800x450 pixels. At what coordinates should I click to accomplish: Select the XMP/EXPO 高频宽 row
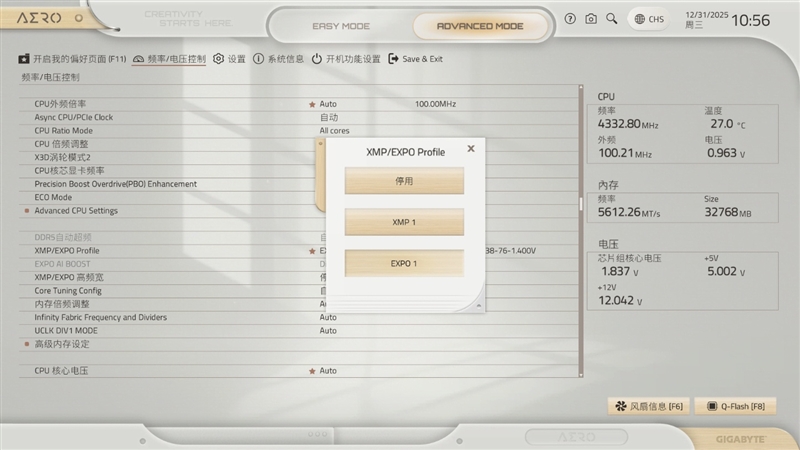tap(69, 278)
